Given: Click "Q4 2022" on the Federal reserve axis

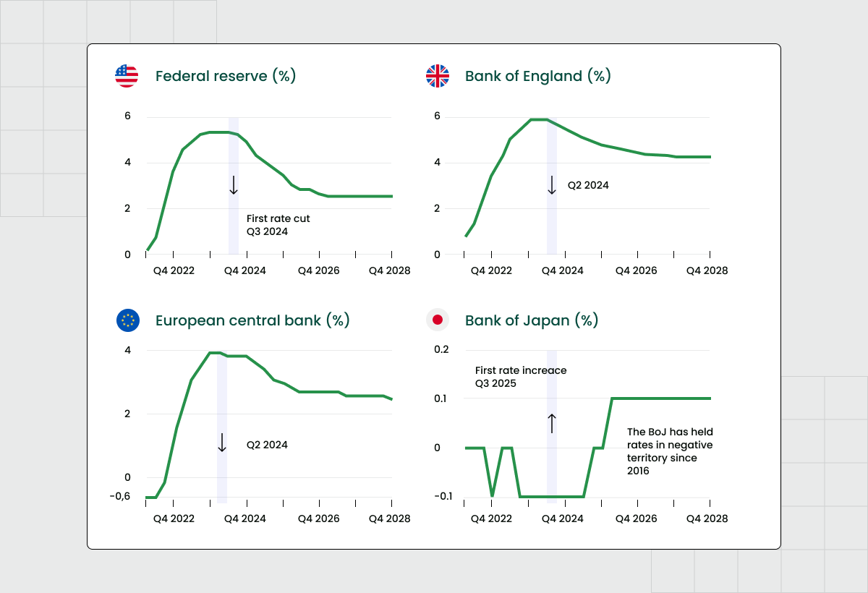Looking at the screenshot, I should (174, 270).
